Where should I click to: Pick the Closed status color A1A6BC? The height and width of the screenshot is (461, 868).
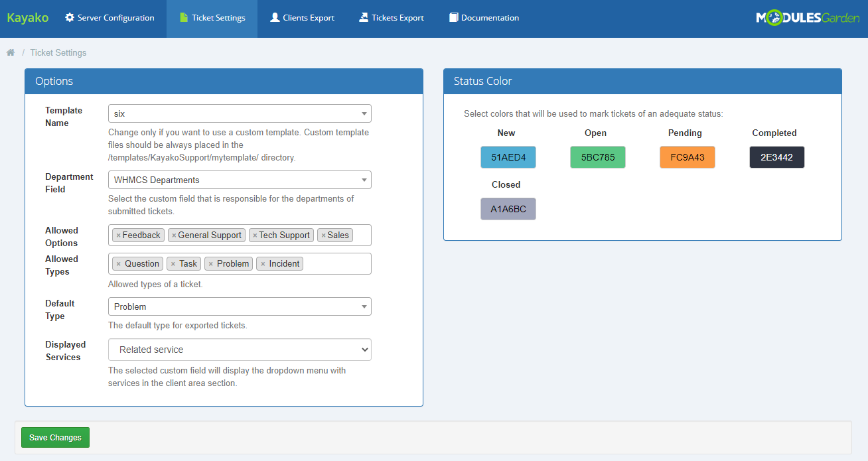pyautogui.click(x=508, y=209)
